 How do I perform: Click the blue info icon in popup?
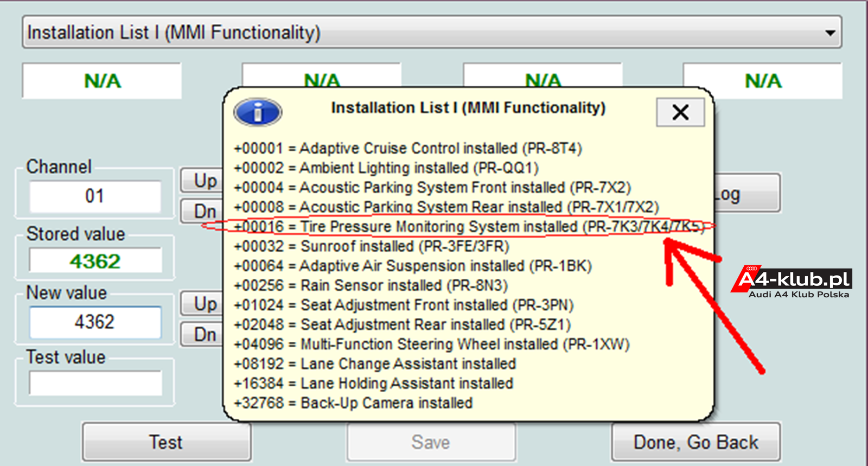coord(258,113)
